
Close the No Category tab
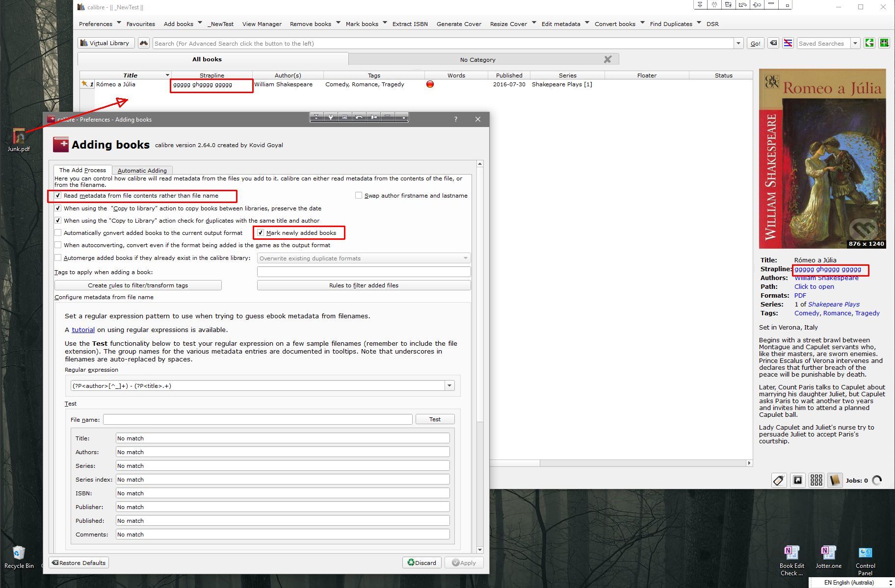coord(607,59)
